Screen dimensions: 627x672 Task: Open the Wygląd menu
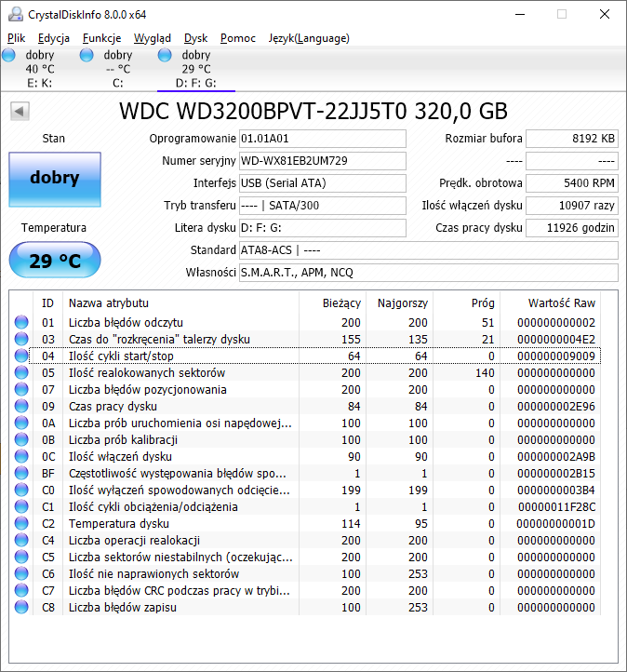coord(153,38)
